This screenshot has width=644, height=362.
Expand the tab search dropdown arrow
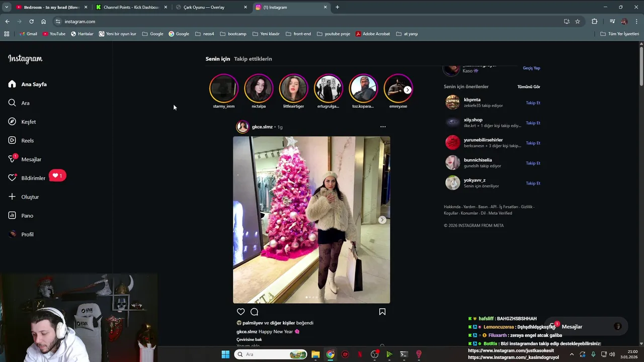[x=6, y=7]
